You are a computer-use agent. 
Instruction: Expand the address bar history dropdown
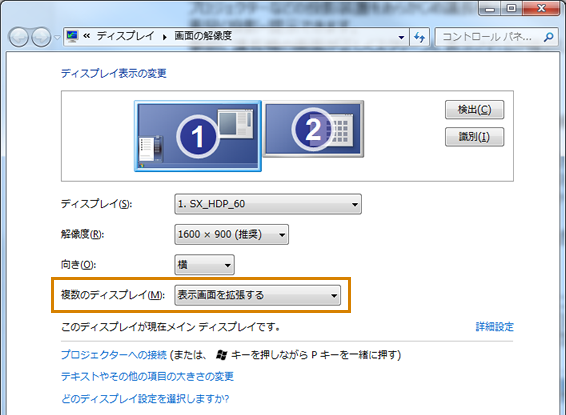[401, 37]
